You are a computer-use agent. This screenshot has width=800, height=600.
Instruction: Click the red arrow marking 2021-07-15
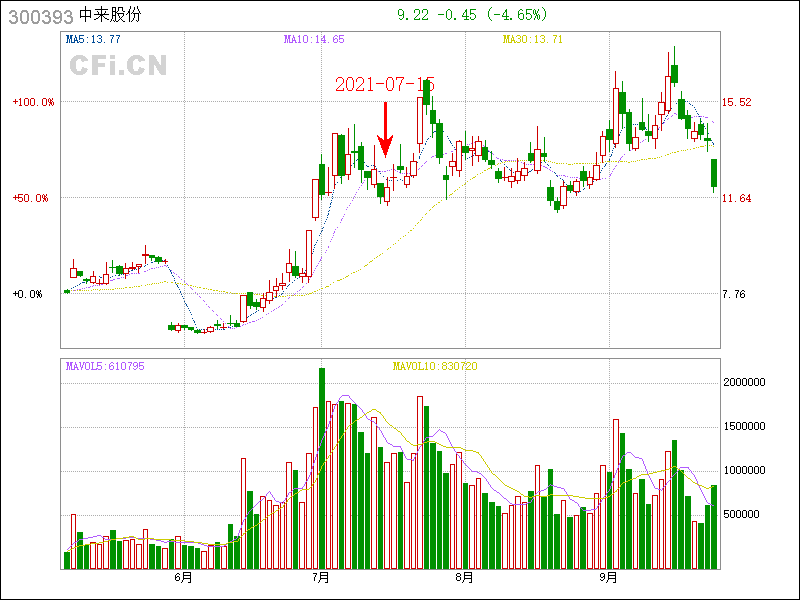point(385,130)
